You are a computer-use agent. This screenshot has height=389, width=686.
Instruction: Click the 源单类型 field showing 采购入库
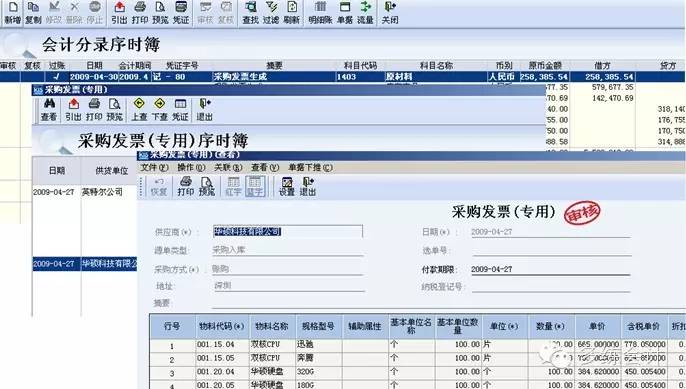(x=287, y=250)
